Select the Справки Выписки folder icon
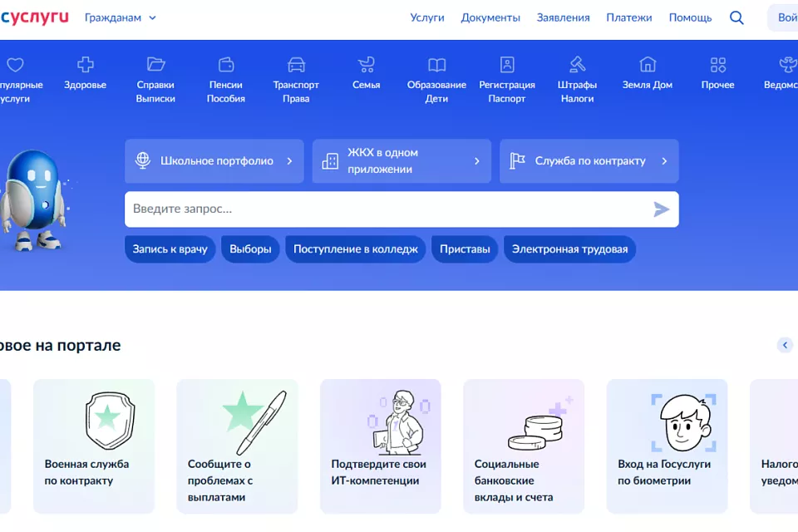Viewport: 798px width, 532px height. (x=155, y=65)
